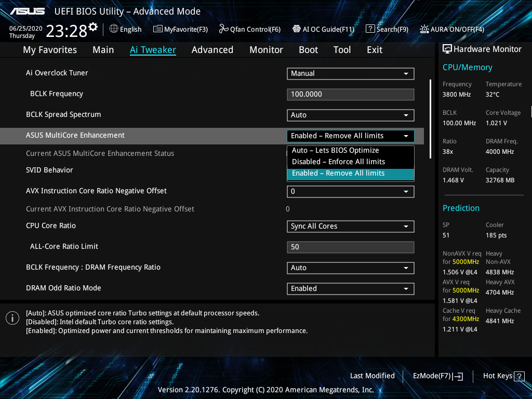Select the ASUS MultiCore Enhancement row label
532x399 pixels.
click(x=75, y=136)
